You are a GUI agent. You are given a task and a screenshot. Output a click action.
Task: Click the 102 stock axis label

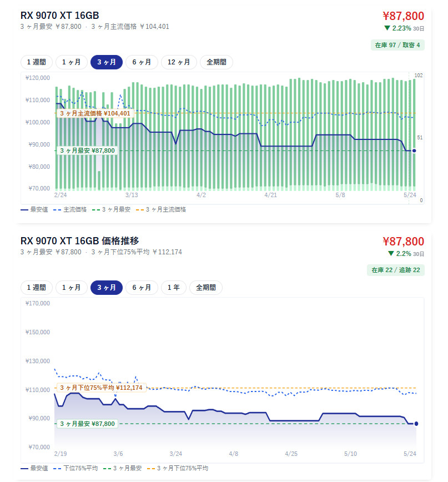[x=419, y=76]
